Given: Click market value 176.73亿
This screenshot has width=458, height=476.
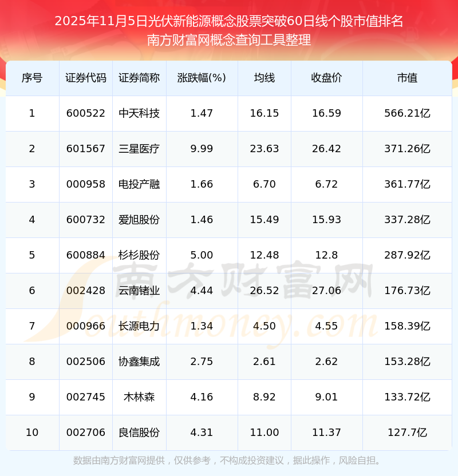Looking at the screenshot, I should click(407, 291).
